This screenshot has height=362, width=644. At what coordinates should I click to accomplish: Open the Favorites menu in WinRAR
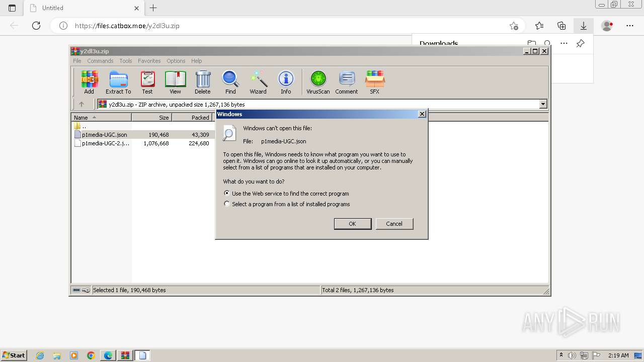(149, 61)
